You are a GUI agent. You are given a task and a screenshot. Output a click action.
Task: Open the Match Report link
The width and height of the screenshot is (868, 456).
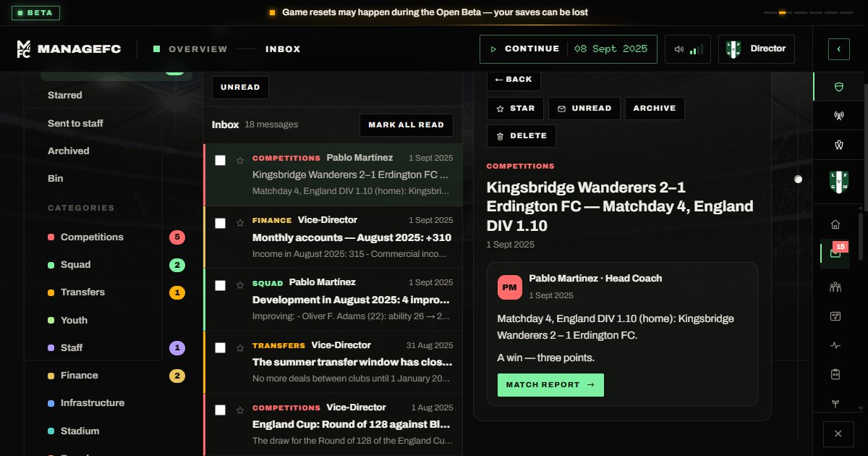coord(550,385)
